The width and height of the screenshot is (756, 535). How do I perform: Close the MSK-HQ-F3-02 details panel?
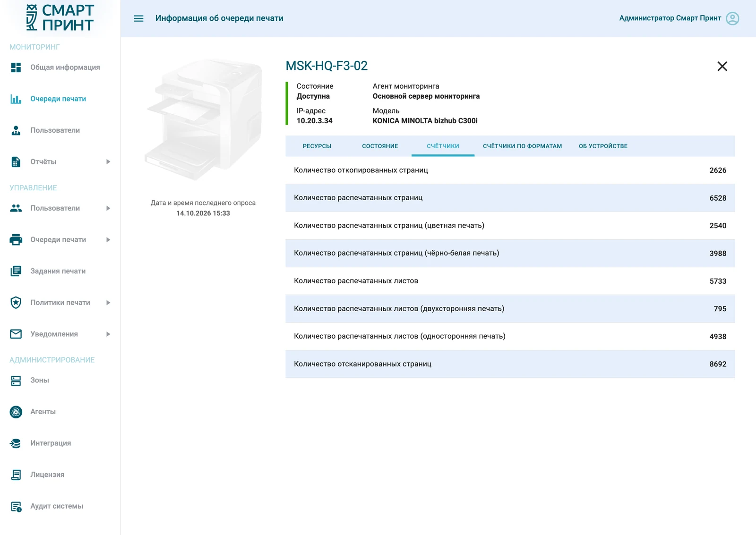[722, 67]
